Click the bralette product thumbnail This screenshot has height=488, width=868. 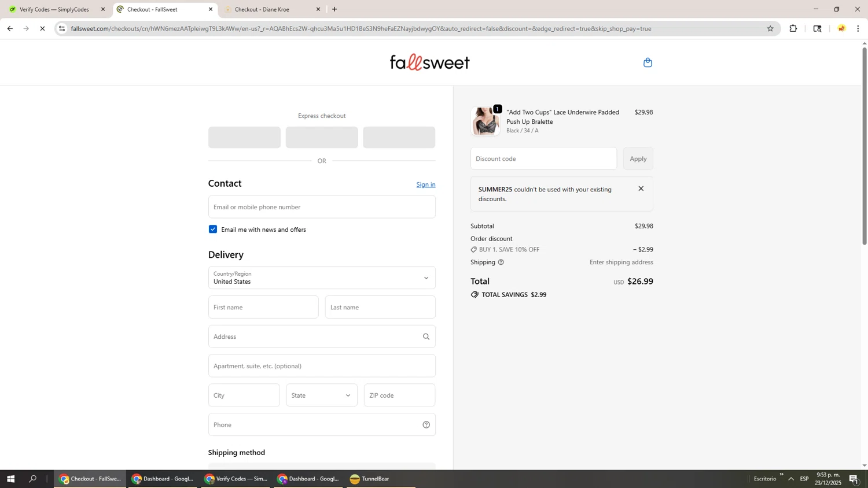tap(486, 121)
